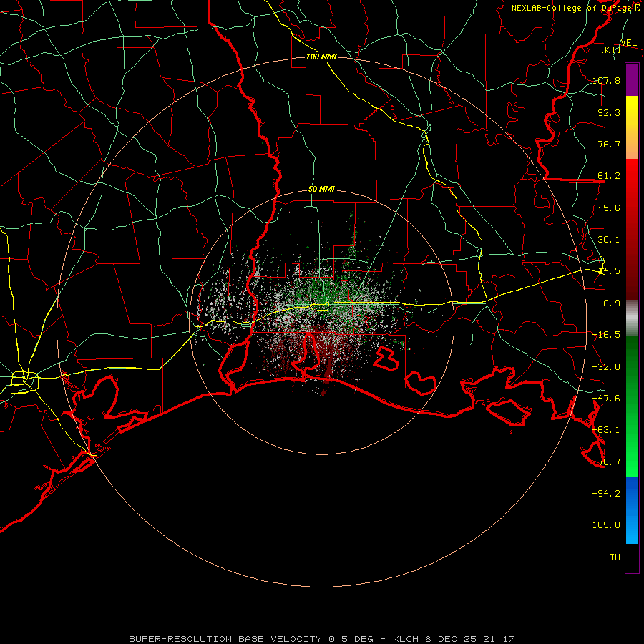Click the 50 NMI range ring label
This screenshot has width=644, height=644.
click(321, 190)
